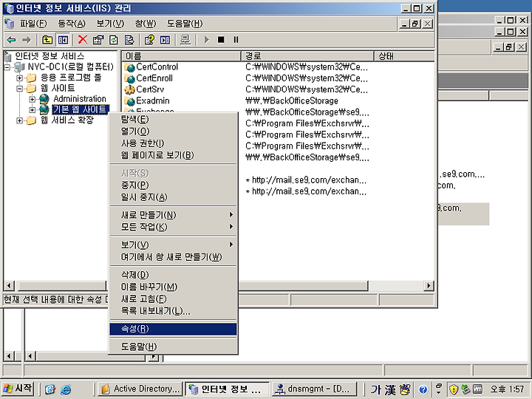Choose 탐색(E) from the context menu

[174, 120]
